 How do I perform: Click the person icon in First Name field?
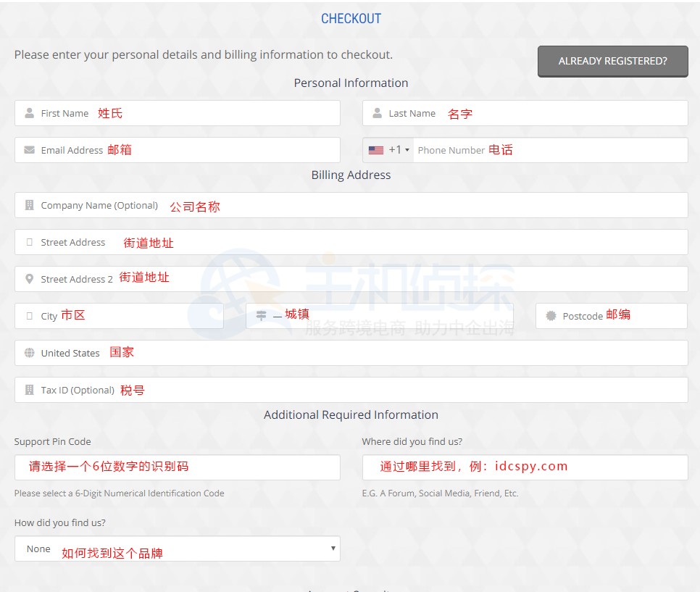coord(30,113)
